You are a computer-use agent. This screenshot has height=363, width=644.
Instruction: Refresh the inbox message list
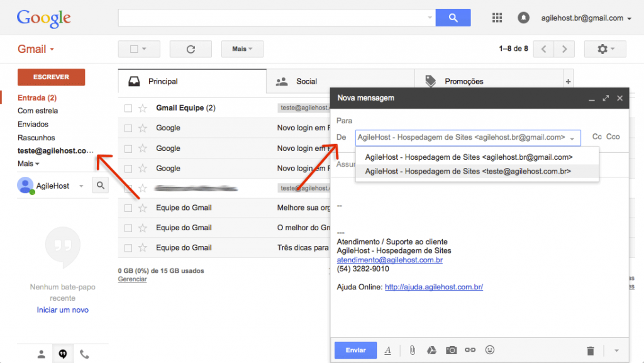[x=191, y=49]
